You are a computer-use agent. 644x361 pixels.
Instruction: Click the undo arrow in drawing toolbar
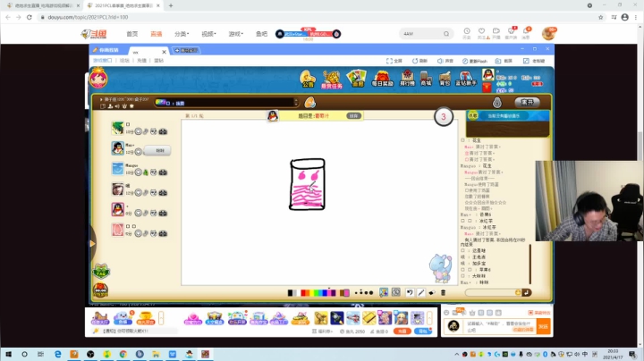[x=410, y=292]
